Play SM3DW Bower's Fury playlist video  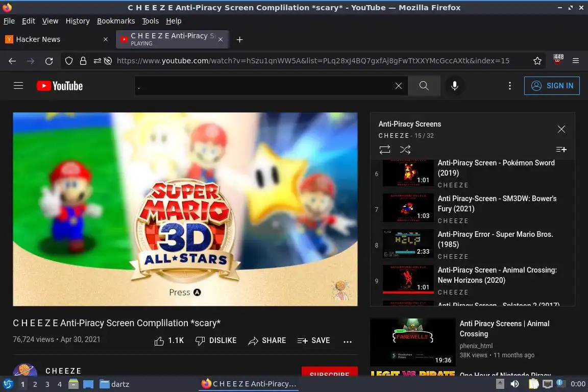tap(473, 209)
